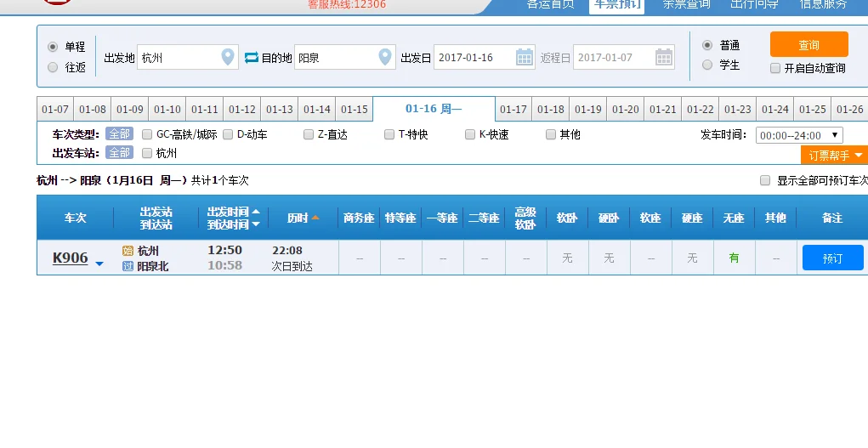Open 信息服务 navigation item
Image resolution: width=868 pixels, height=448 pixels.
(823, 4)
